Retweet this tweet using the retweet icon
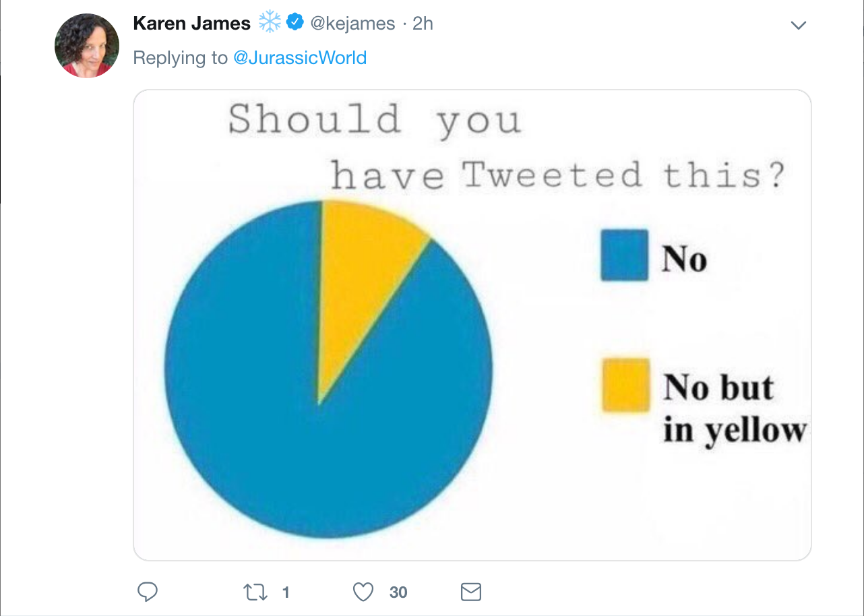 coord(253,592)
